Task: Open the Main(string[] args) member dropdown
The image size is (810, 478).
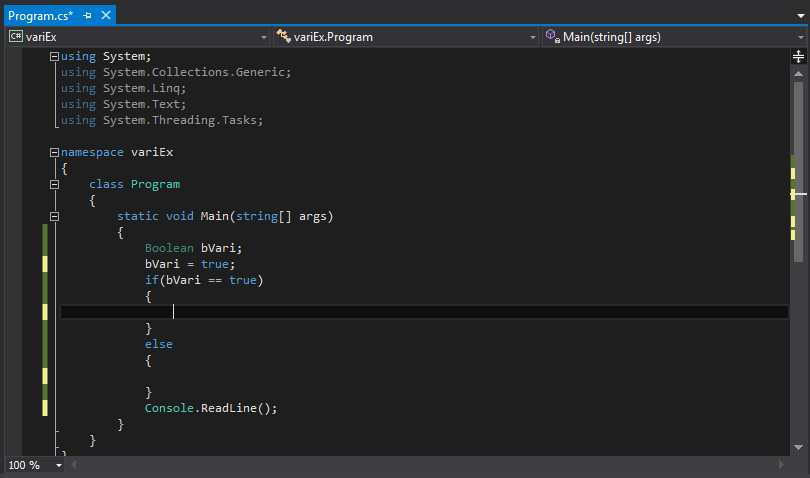Action: point(801,37)
